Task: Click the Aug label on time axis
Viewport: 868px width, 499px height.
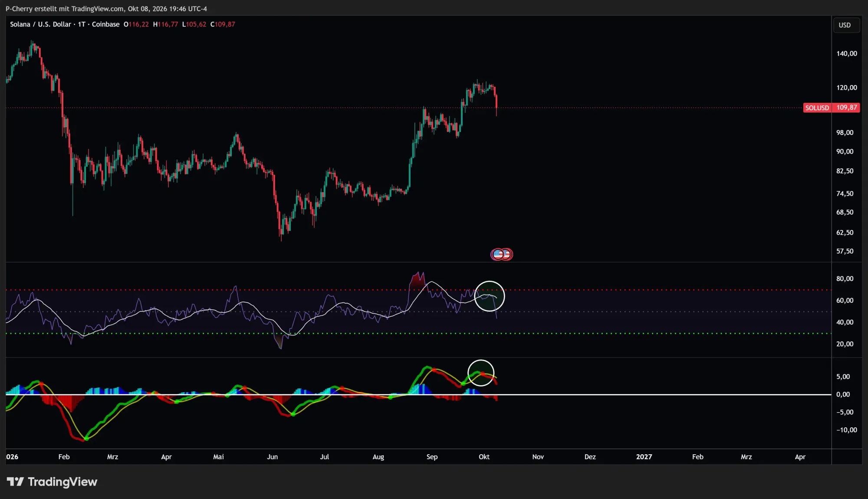Action: point(378,457)
